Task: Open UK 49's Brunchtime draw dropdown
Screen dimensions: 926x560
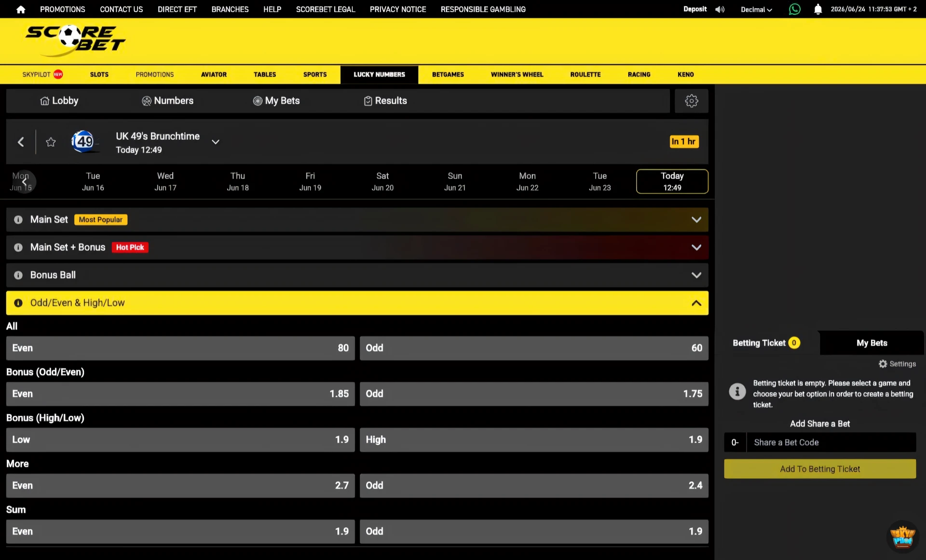Action: tap(216, 142)
